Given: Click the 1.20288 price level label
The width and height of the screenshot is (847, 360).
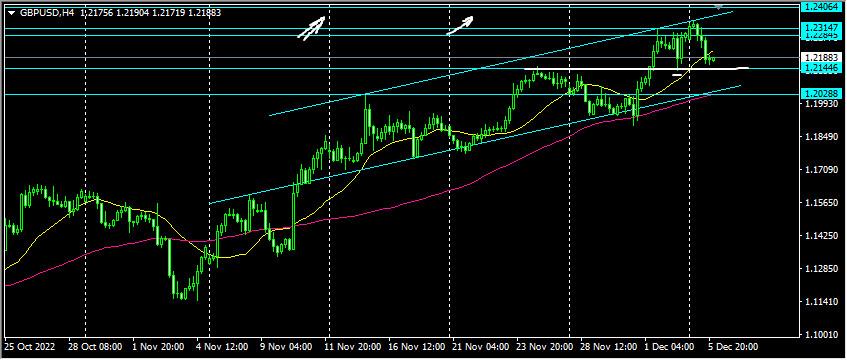Looking at the screenshot, I should (x=821, y=94).
